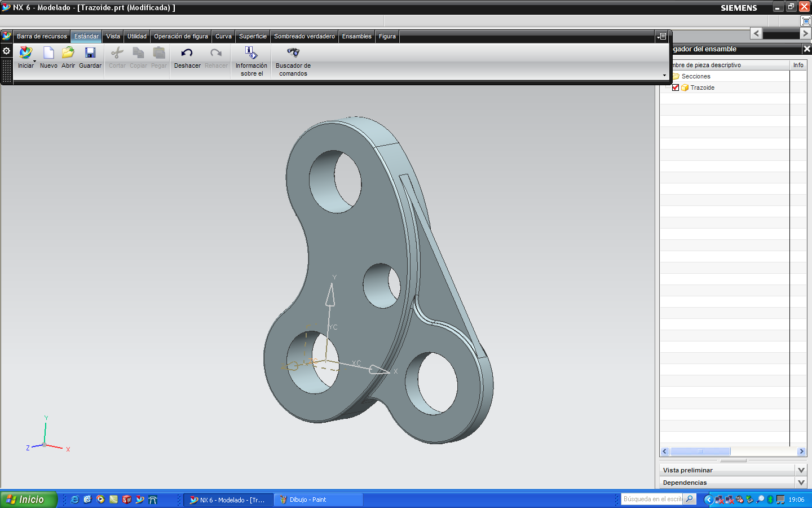Click the navigator scroll-left arrow

pos(665,452)
